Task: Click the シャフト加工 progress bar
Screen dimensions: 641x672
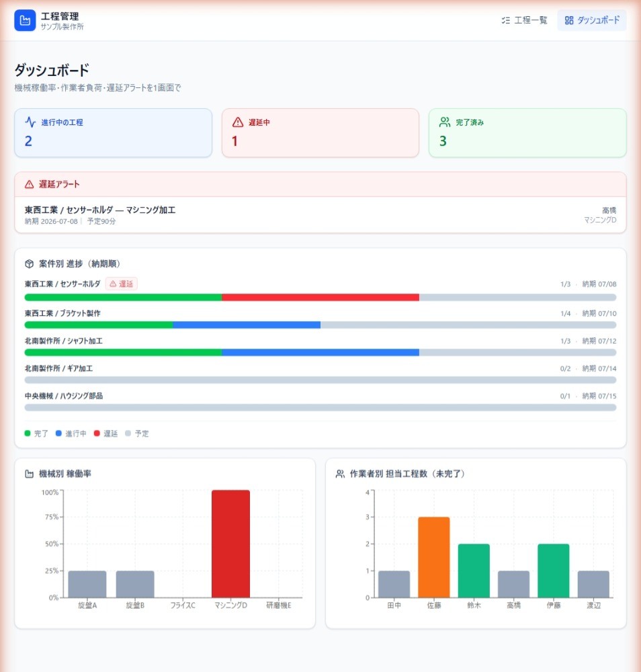Action: 320,352
